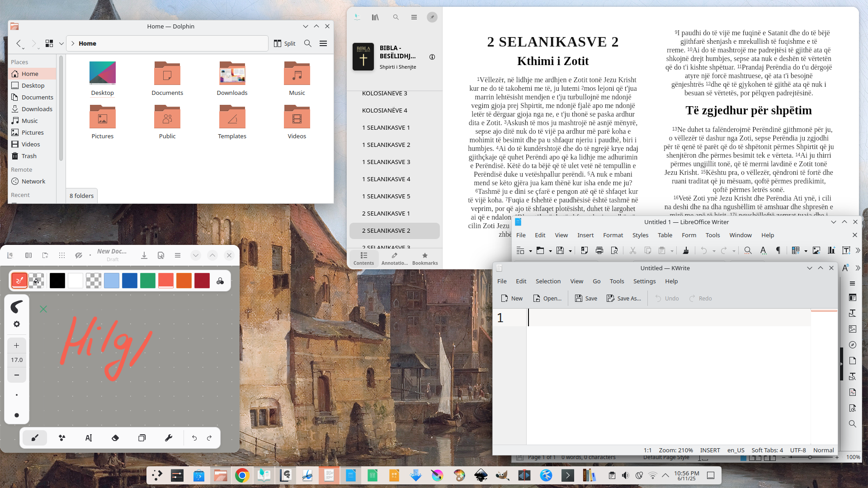Viewport: 868px width, 488px height.
Task: Select the Eraser tool in the drawing app
Action: pos(115,438)
